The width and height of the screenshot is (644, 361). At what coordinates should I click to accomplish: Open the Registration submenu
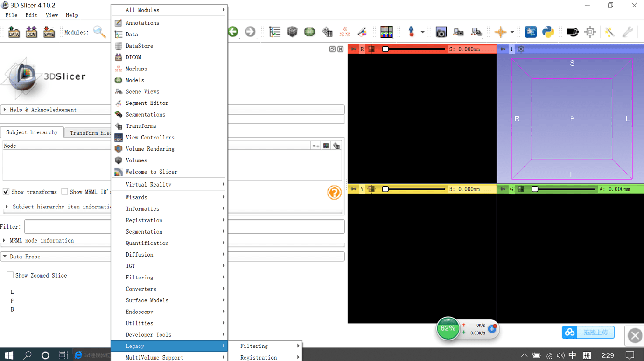coord(144,220)
